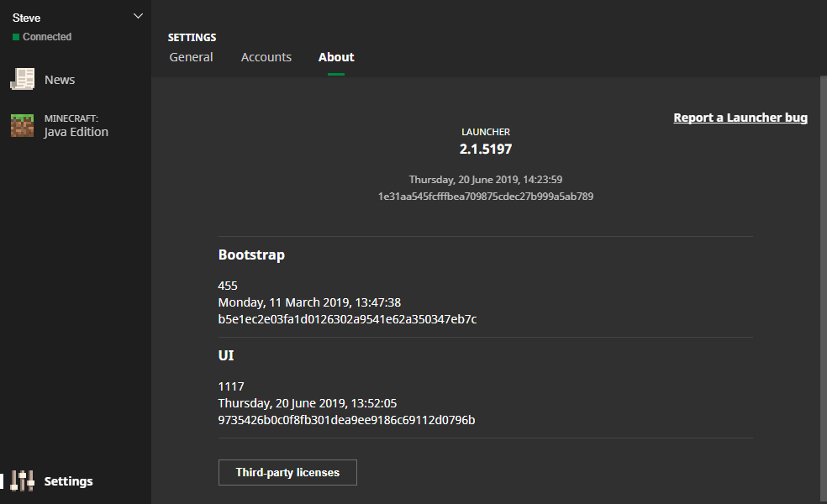827x504 pixels.
Task: Click the Settings label in the sidebar
Action: (68, 481)
